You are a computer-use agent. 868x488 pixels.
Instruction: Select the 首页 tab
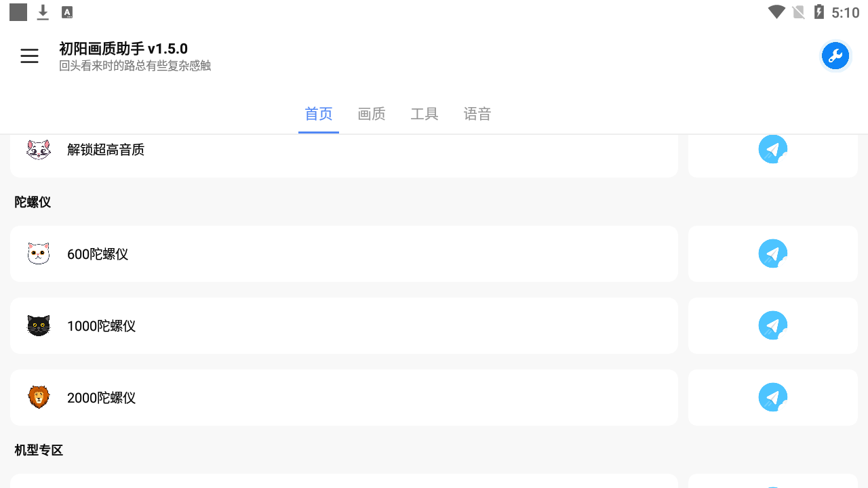pos(319,114)
